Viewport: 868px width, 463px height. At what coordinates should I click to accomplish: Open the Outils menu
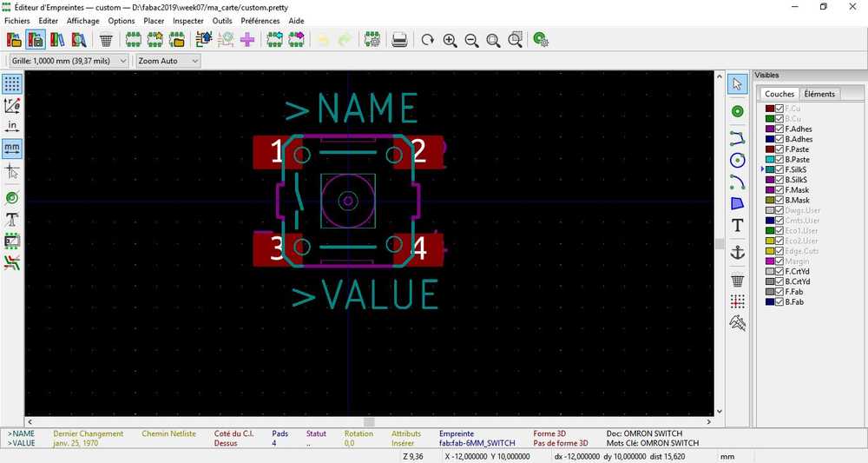tap(222, 21)
